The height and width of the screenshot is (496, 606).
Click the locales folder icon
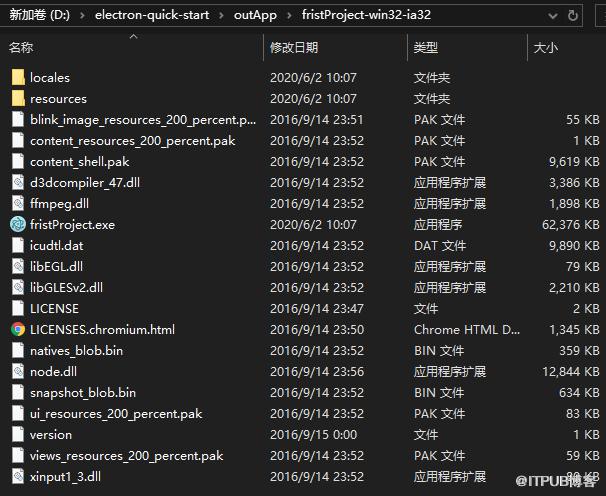18,77
